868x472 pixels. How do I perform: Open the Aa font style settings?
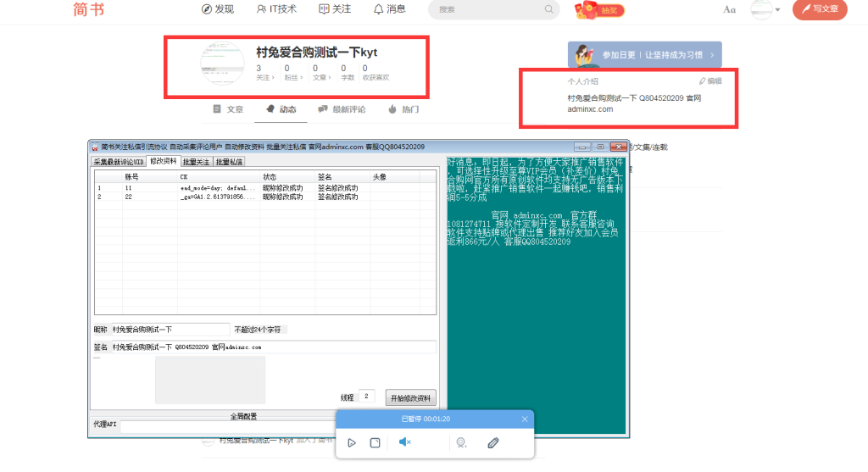(729, 9)
